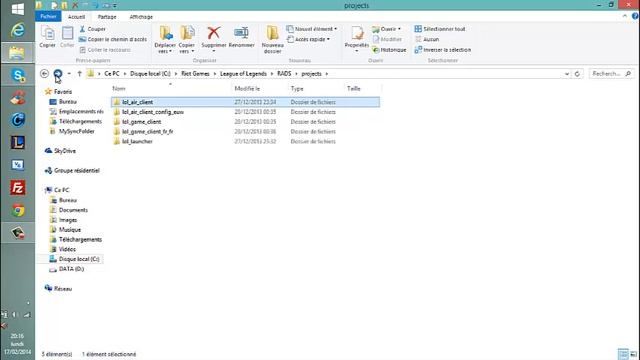This screenshot has width=640, height=360.
Task: Switch to details view
Action: coord(623,354)
